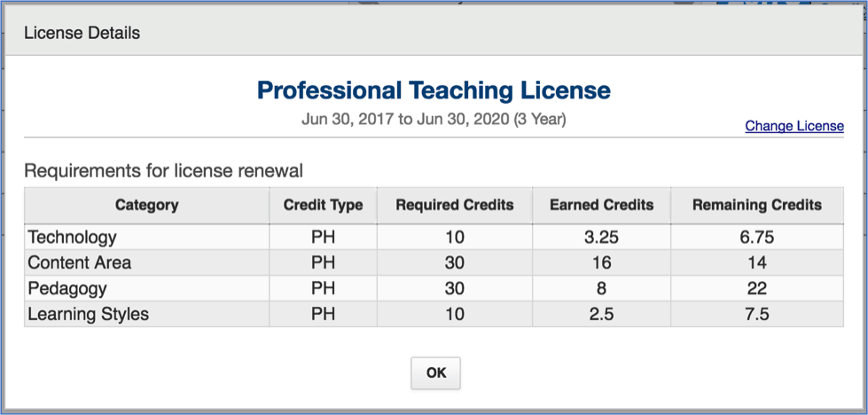The height and width of the screenshot is (415, 868).
Task: Click the Category column header
Action: pyautogui.click(x=146, y=205)
